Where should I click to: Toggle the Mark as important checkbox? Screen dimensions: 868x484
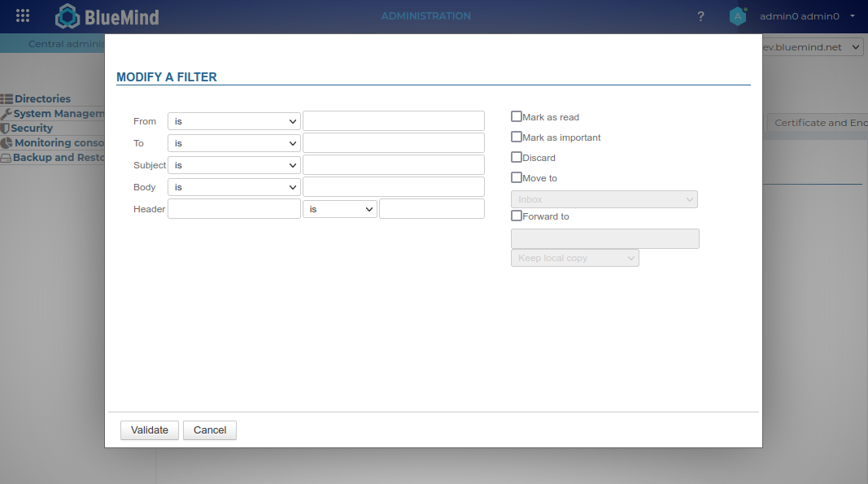(x=517, y=137)
